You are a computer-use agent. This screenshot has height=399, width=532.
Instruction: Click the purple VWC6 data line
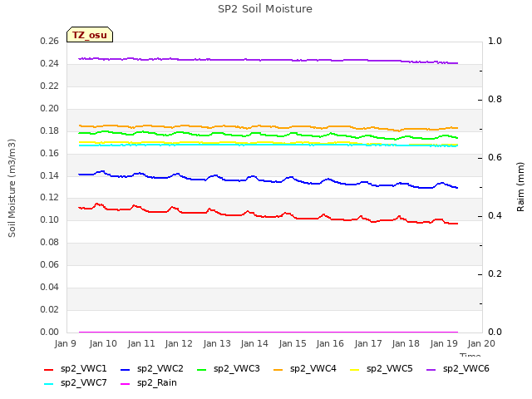[268, 60]
